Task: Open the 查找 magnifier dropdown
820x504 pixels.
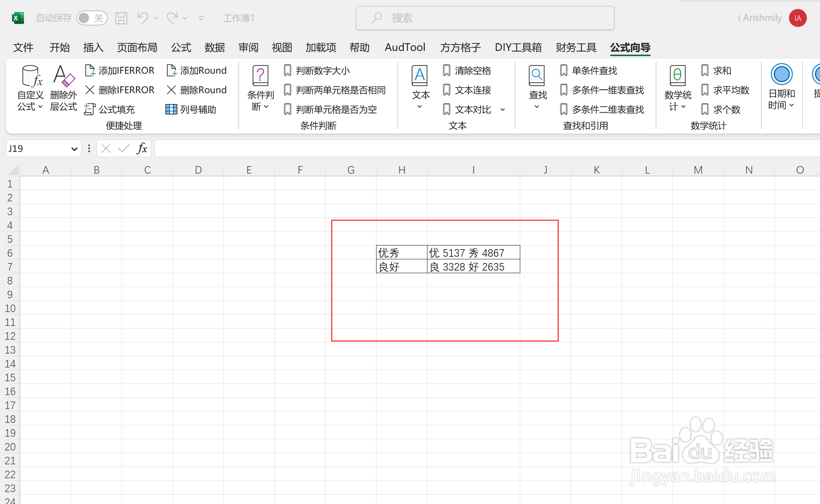Action: point(537,88)
